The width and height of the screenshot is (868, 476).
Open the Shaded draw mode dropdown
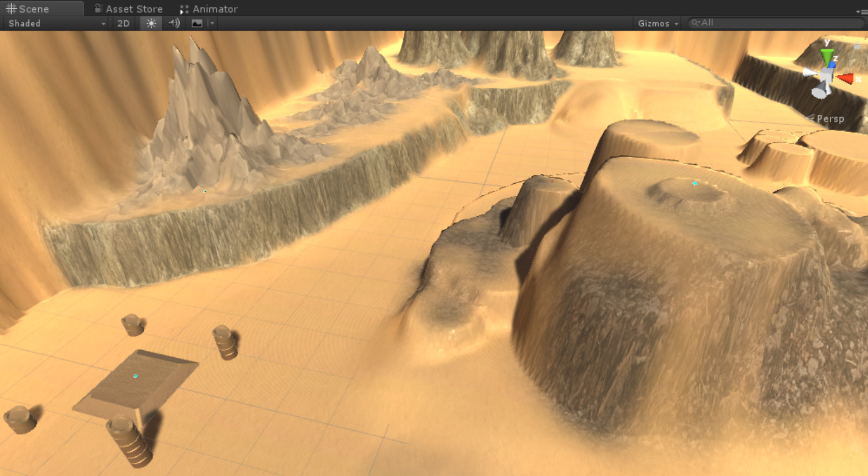point(56,23)
